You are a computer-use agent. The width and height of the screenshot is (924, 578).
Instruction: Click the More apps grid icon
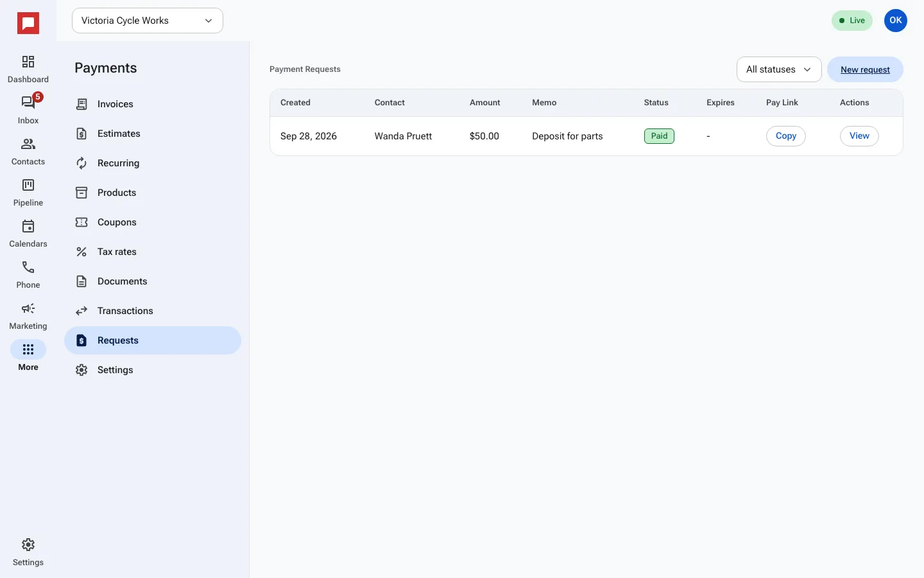tap(28, 349)
